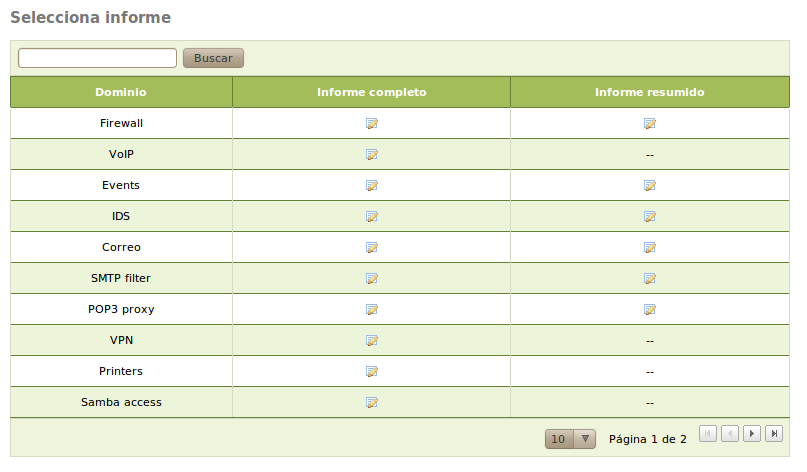
Task: Focus the search text field
Action: 97,58
